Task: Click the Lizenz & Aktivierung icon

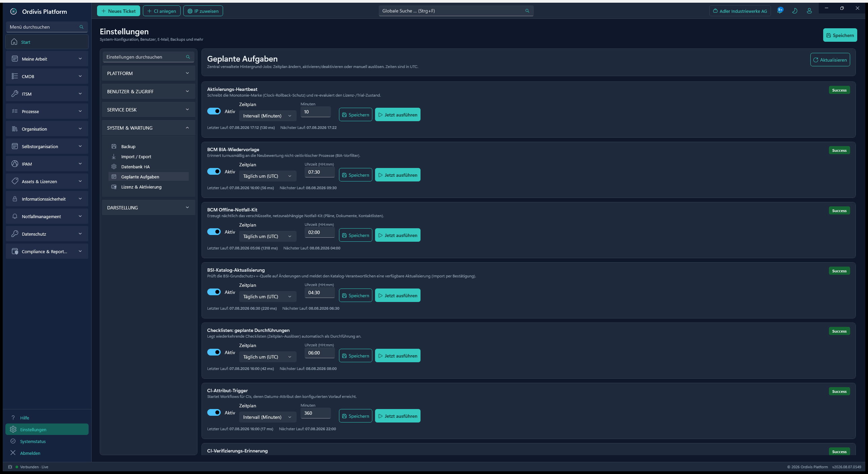Action: coord(114,187)
